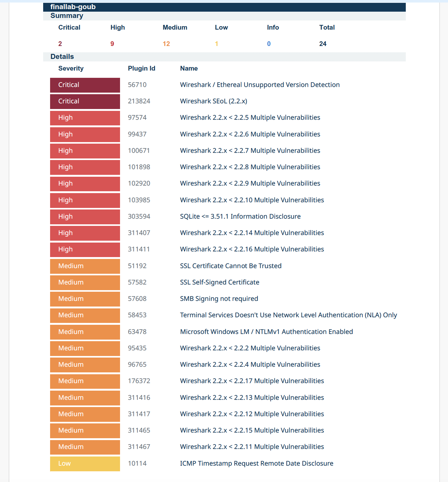Select the Terminal Services NLA finding name
The image size is (448, 482).
289,315
